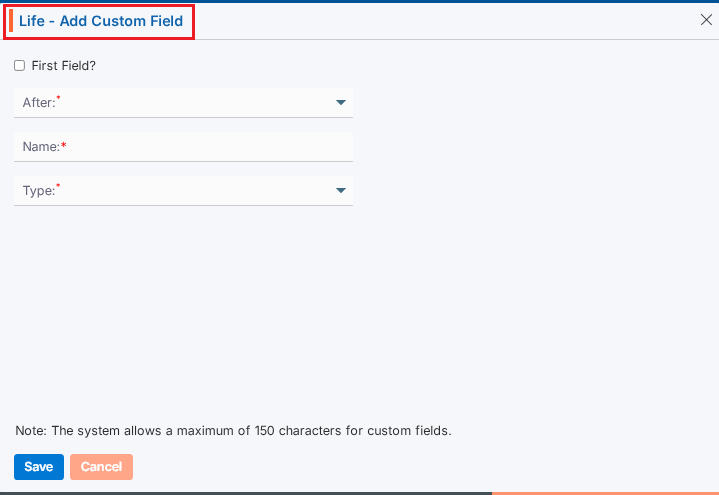The image size is (719, 495).
Task: Click the Type field label
Action: coord(38,190)
